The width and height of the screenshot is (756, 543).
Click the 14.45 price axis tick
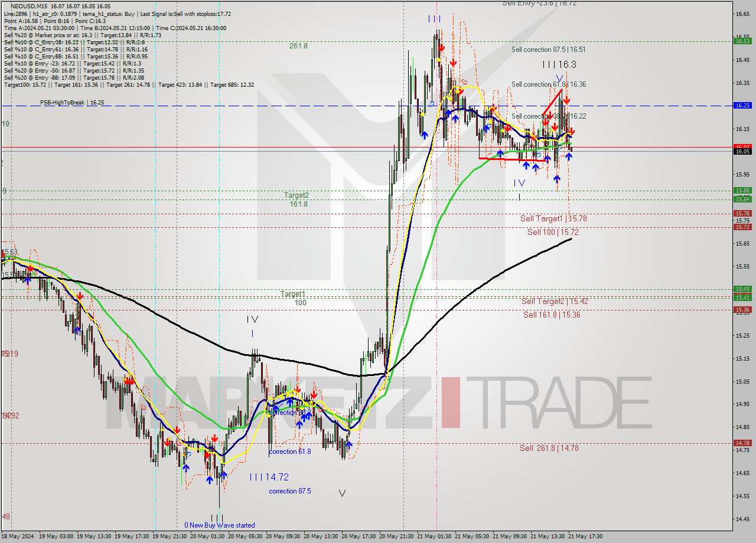pos(742,519)
